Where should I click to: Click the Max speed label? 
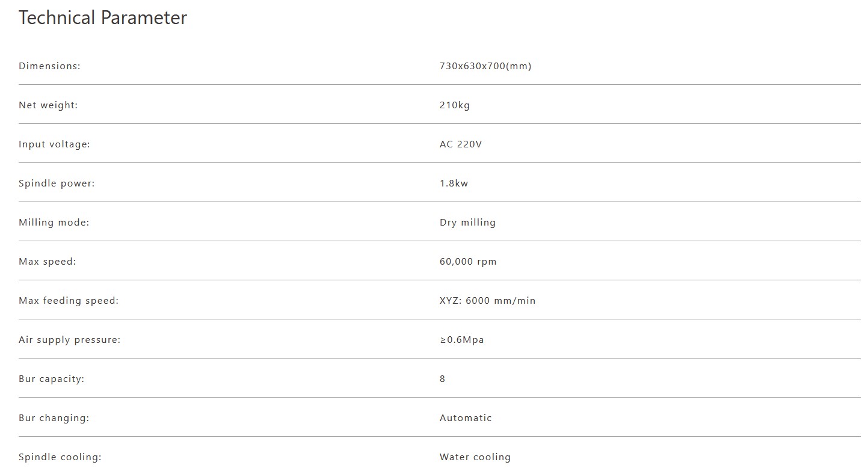pyautogui.click(x=48, y=262)
